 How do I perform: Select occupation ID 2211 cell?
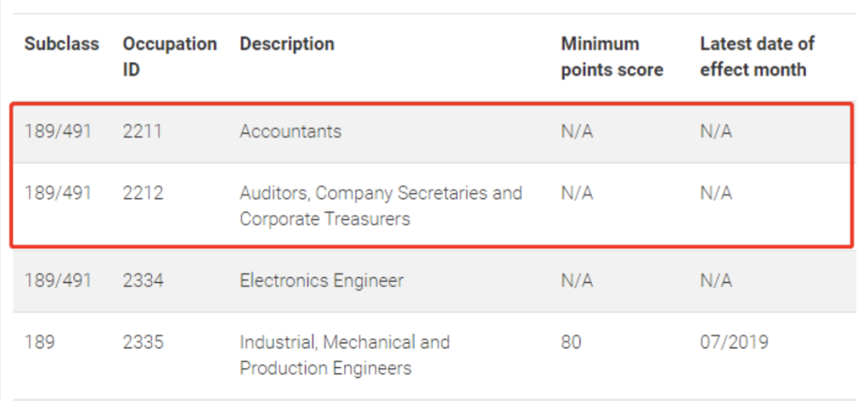click(142, 131)
